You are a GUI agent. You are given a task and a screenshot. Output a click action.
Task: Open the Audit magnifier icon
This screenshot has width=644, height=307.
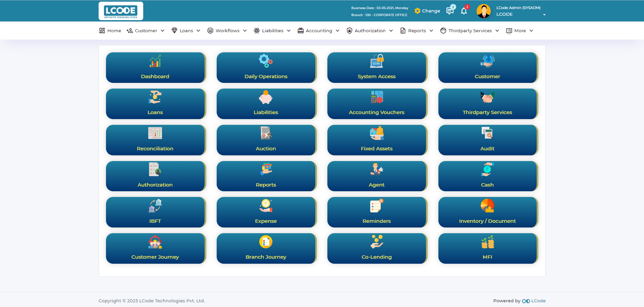coord(487,133)
